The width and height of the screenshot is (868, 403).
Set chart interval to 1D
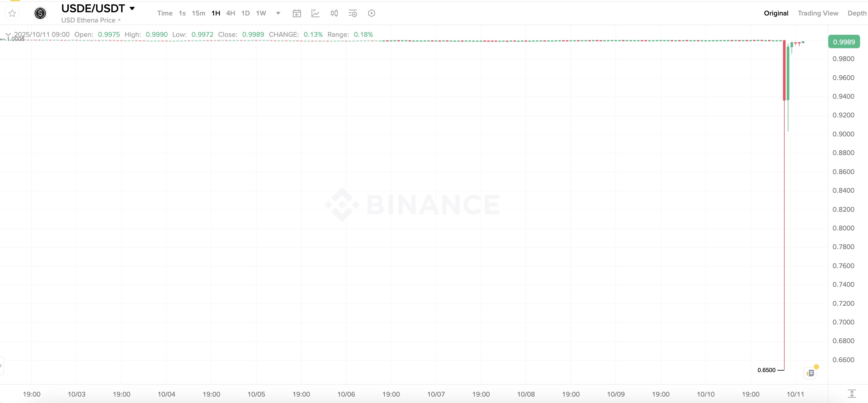[245, 13]
